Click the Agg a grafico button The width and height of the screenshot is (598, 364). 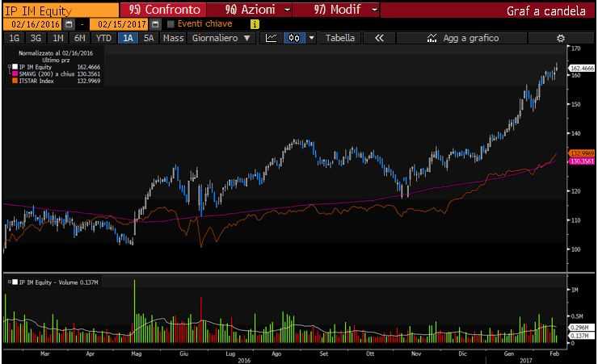(462, 38)
